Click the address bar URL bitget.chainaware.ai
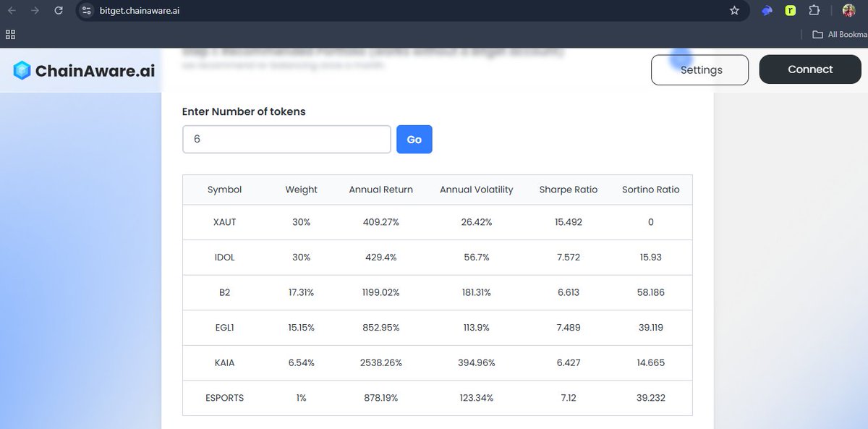The width and height of the screenshot is (868, 429). [139, 10]
